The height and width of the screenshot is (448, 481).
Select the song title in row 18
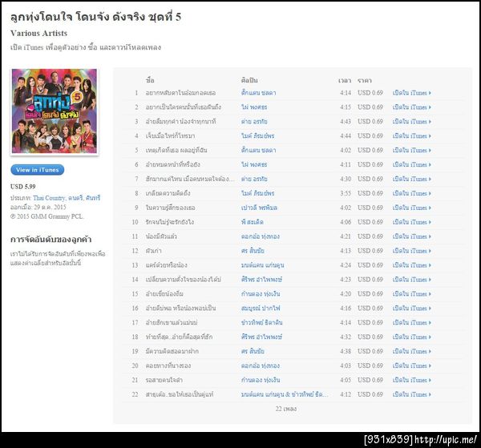(x=179, y=337)
